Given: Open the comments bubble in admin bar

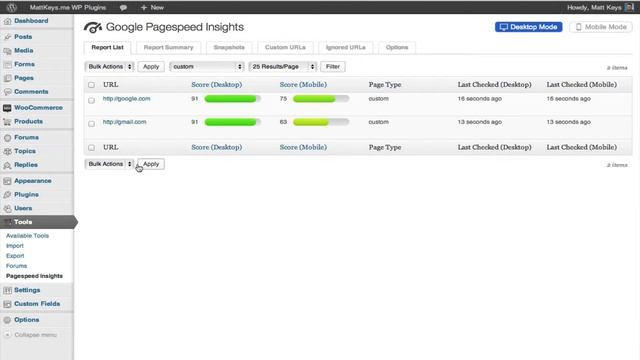Looking at the screenshot, I should (x=123, y=8).
